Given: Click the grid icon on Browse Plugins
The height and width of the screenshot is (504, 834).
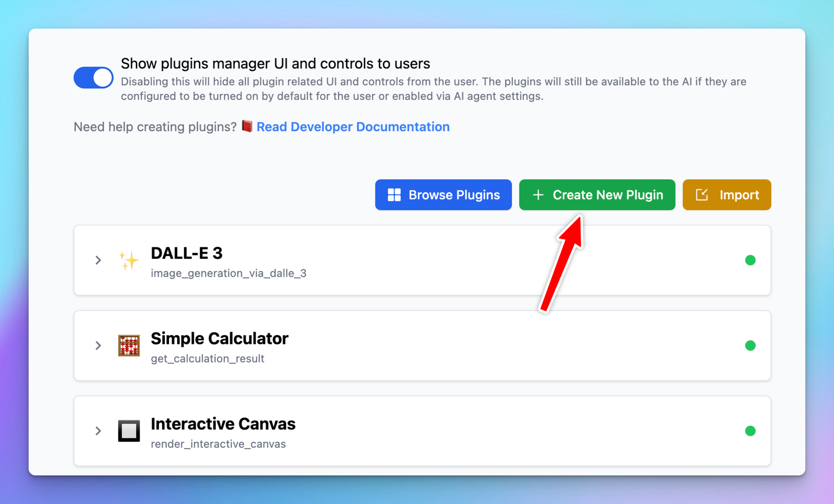Looking at the screenshot, I should (394, 195).
